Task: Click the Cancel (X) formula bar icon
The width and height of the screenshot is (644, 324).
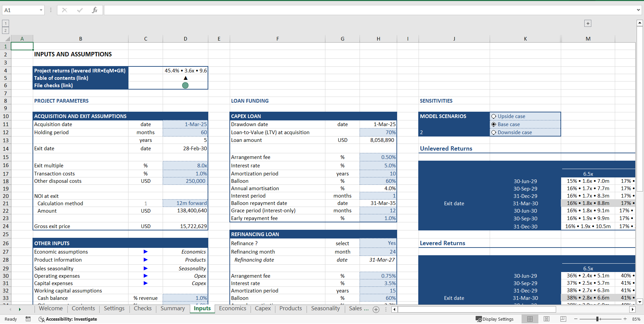Action: pyautogui.click(x=64, y=10)
